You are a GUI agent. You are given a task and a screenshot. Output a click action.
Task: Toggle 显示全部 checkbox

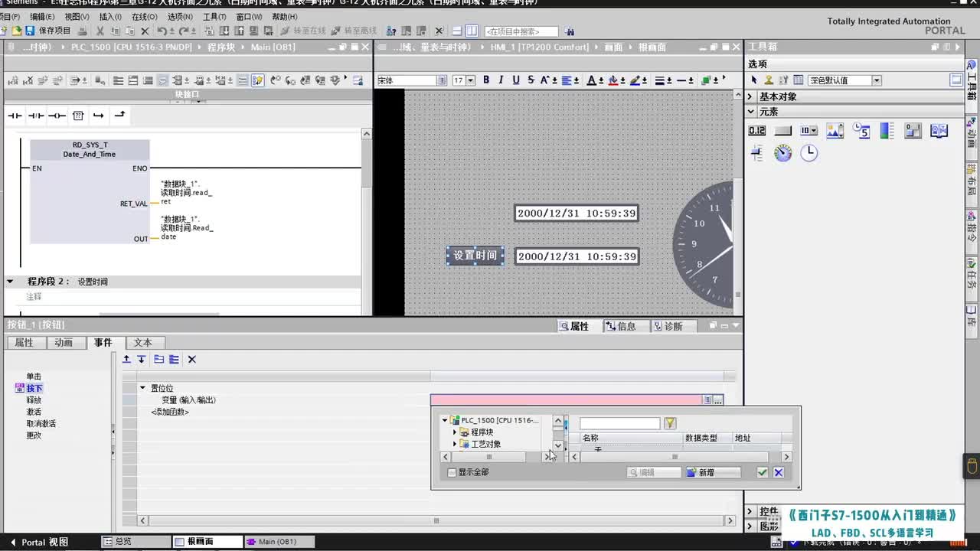coord(452,473)
